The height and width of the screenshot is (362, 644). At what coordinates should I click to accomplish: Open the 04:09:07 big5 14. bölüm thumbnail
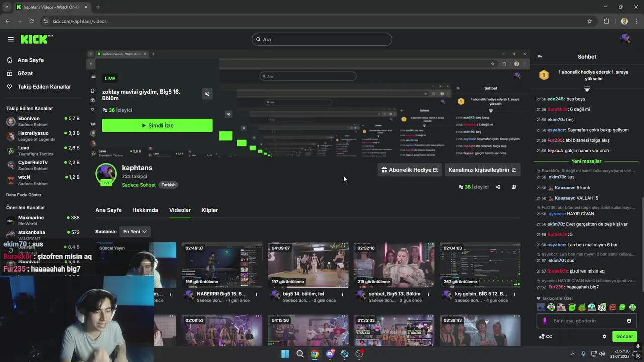click(x=308, y=265)
